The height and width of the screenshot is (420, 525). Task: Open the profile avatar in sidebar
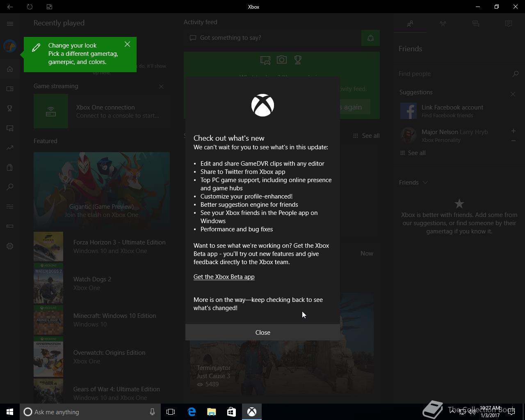pyautogui.click(x=10, y=46)
